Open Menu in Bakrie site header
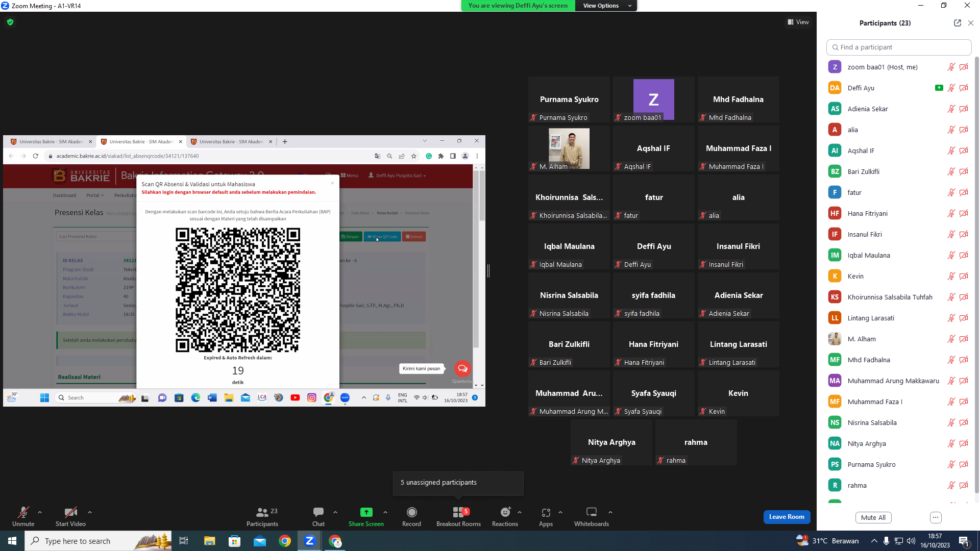The height and width of the screenshot is (551, 980). [x=350, y=176]
